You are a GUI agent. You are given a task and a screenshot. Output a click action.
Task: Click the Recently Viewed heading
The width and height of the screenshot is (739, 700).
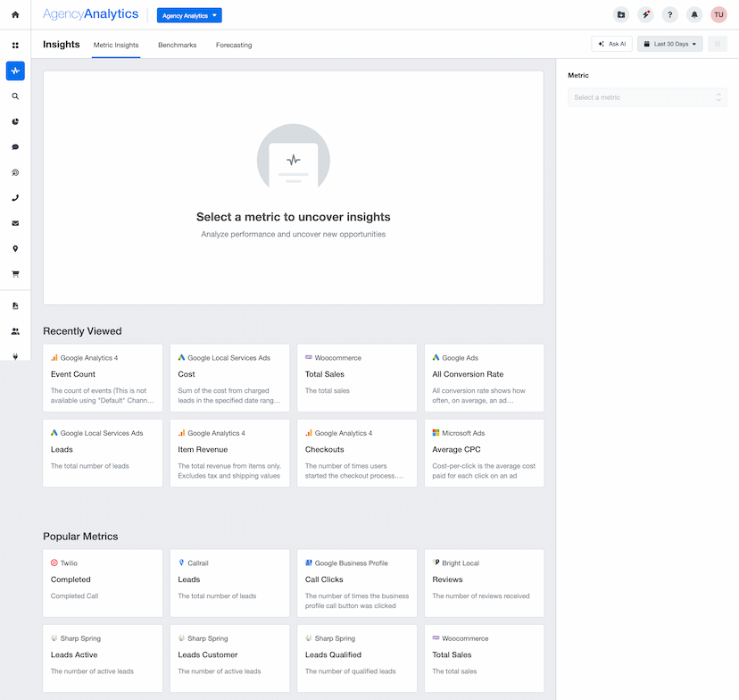tap(82, 331)
